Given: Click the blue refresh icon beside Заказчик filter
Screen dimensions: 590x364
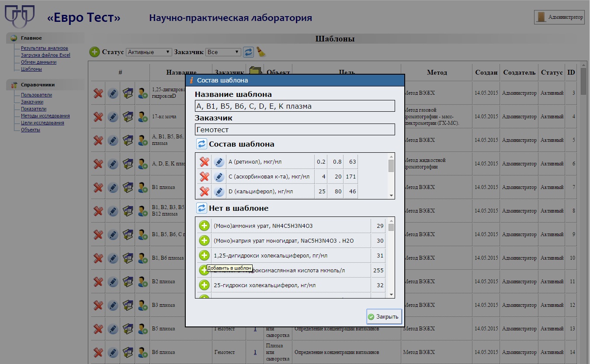Looking at the screenshot, I should pyautogui.click(x=248, y=52).
